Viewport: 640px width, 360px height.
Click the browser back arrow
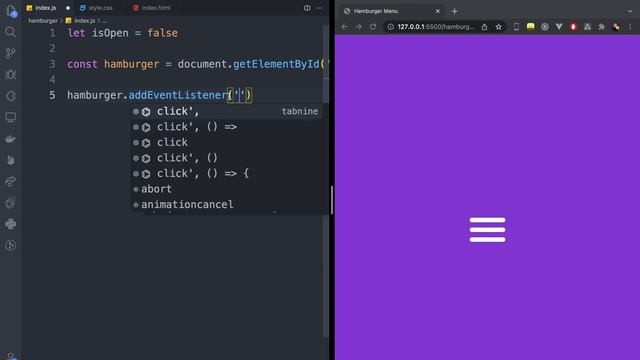tap(344, 27)
